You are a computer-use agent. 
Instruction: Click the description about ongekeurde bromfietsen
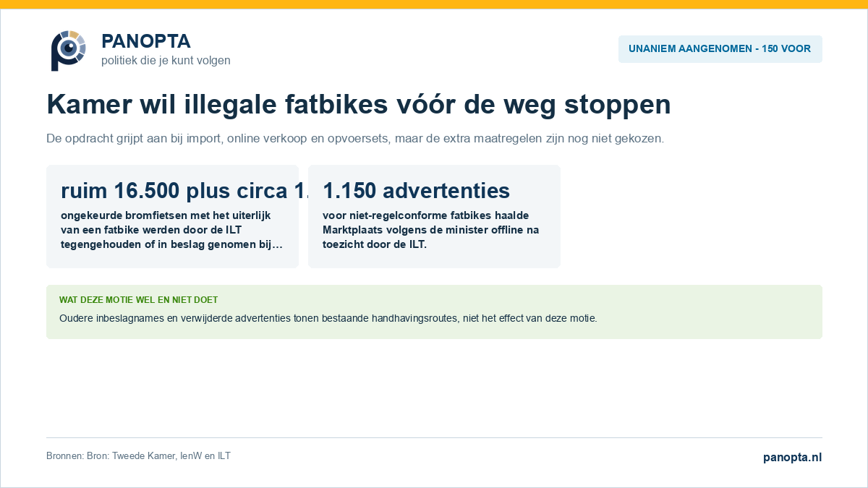pos(172,230)
